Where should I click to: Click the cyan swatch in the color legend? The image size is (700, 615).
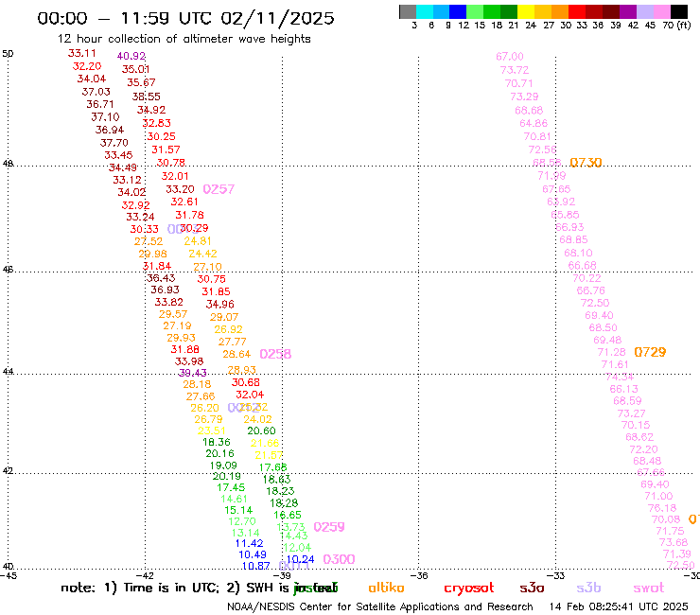[425, 11]
